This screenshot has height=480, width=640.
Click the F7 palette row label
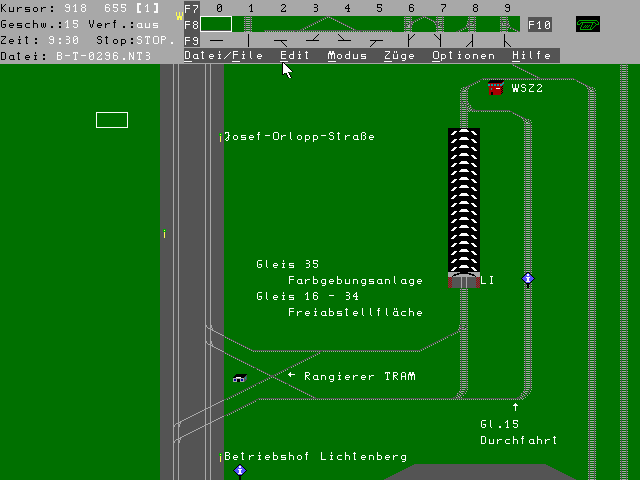pos(192,8)
